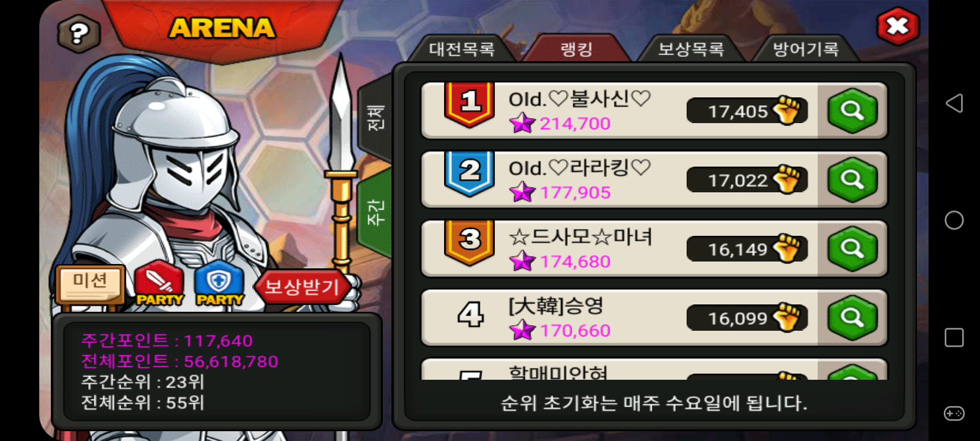Viewport: 980px width, 441px height.
Task: Switch to 대전목록 tab
Action: click(462, 49)
